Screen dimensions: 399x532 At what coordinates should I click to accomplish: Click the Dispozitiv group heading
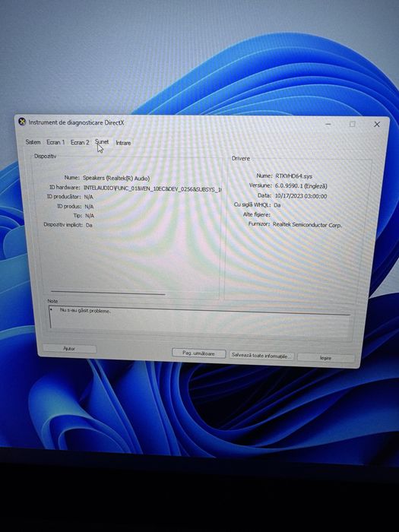click(x=45, y=157)
